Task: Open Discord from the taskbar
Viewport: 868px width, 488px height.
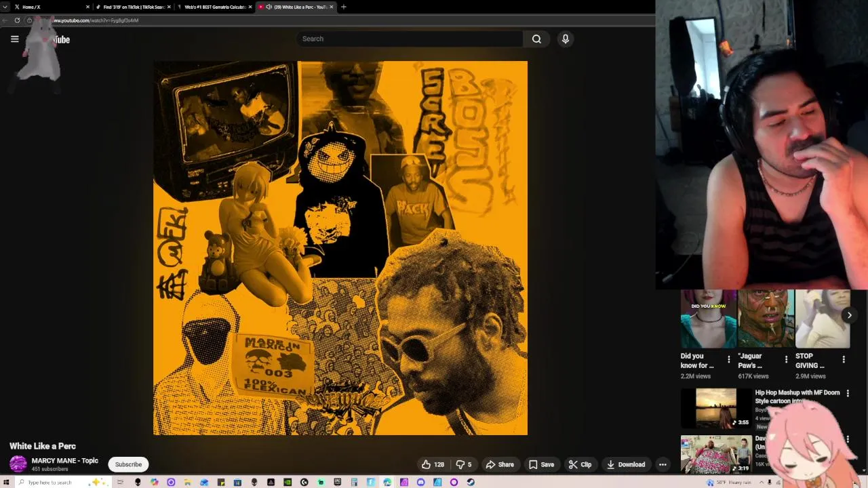Action: (420, 483)
